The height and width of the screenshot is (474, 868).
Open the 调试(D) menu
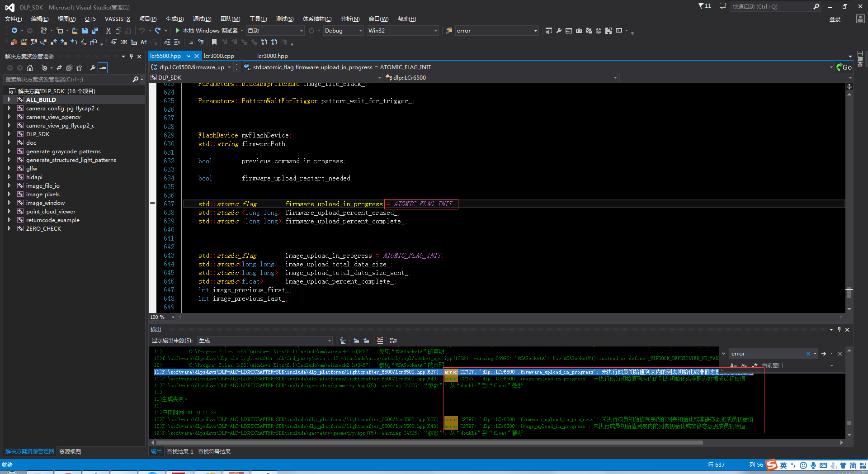pos(202,19)
